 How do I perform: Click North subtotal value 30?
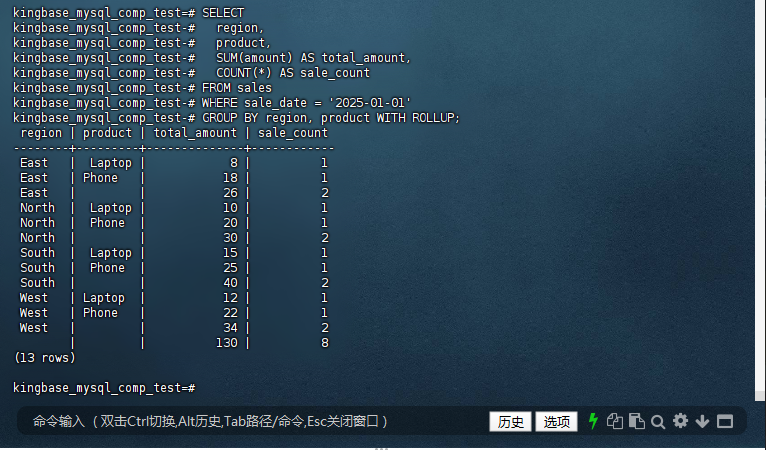click(x=230, y=237)
